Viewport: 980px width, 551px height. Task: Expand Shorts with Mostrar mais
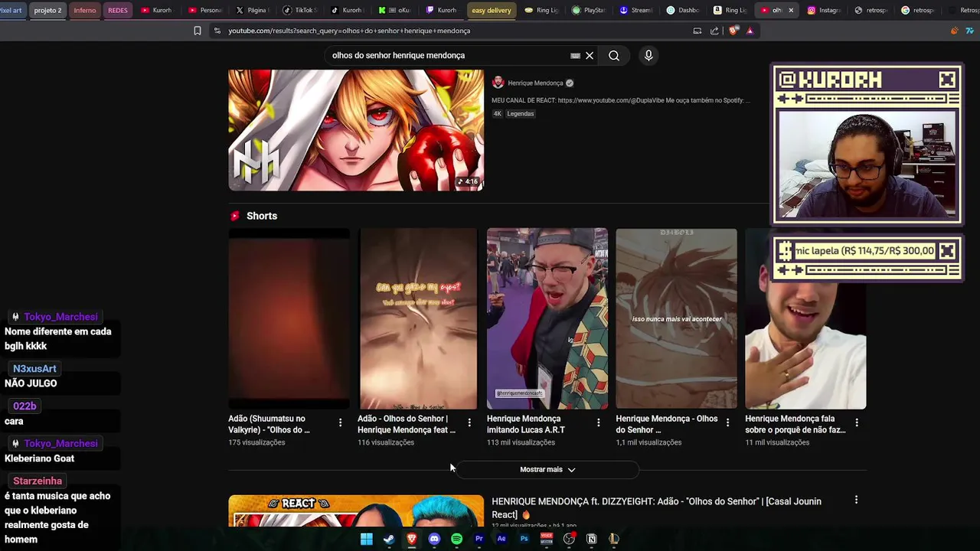[547, 469]
